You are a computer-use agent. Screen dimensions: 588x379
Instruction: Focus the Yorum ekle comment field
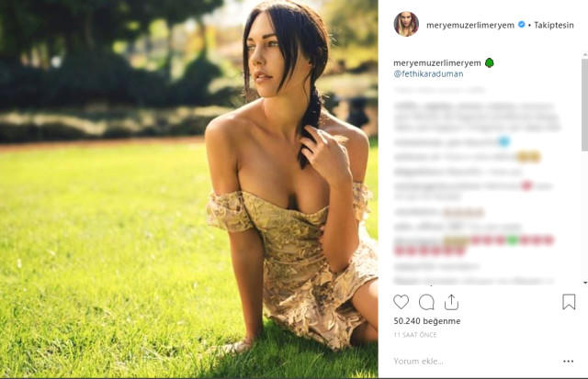(x=476, y=362)
